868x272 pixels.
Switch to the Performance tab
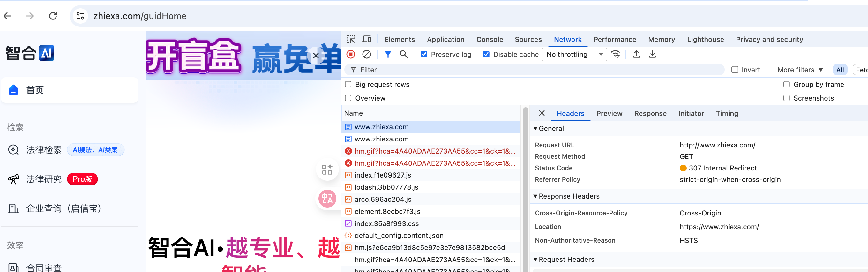tap(615, 40)
